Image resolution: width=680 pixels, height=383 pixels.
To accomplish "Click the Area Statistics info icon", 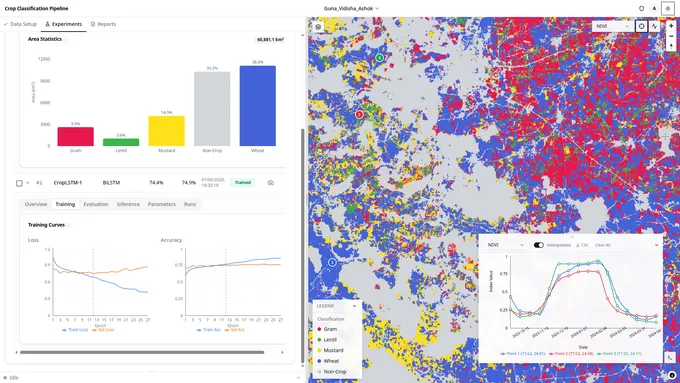I will tap(66, 39).
